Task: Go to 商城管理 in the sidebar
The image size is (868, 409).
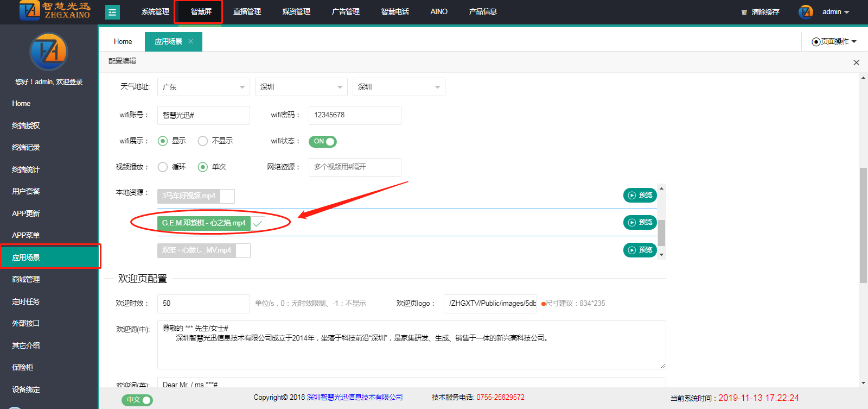Action: pos(26,280)
